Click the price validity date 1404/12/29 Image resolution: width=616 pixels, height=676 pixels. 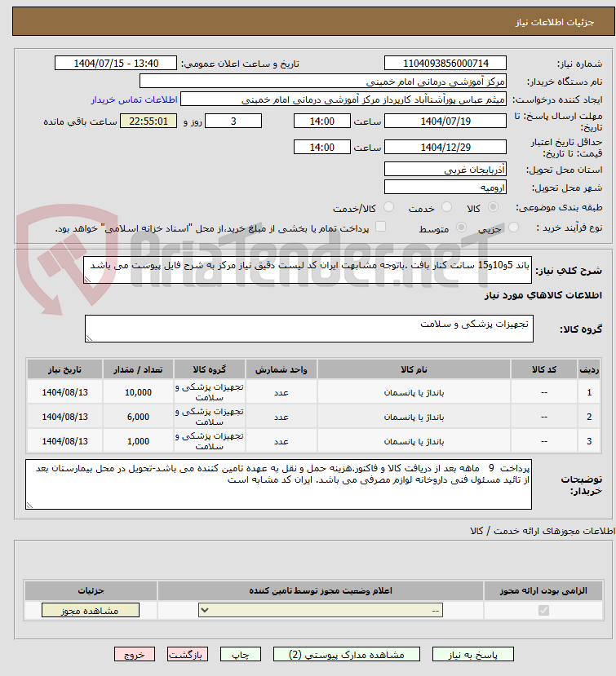(x=445, y=147)
